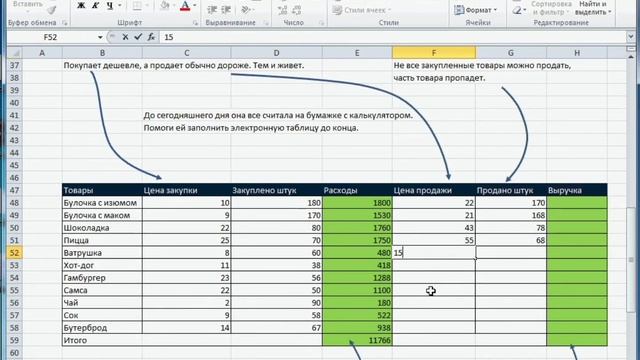Click the vertical scrollbar up arrow
This screenshot has height=360, width=640.
pos(631,57)
